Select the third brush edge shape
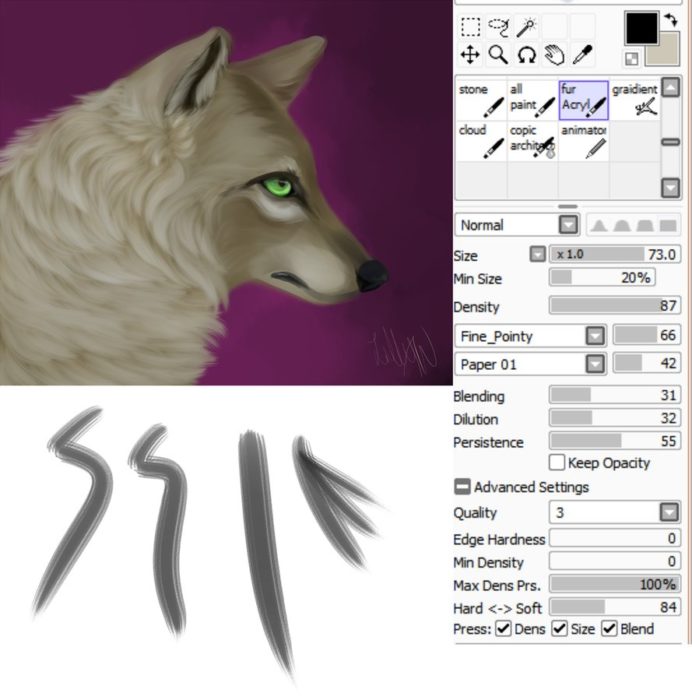This screenshot has width=692, height=700. coord(645,225)
